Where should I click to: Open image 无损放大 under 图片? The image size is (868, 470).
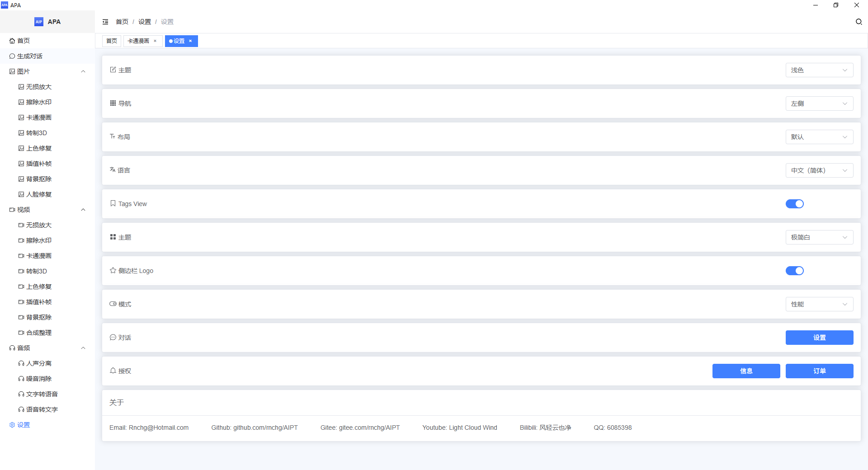(x=47, y=87)
